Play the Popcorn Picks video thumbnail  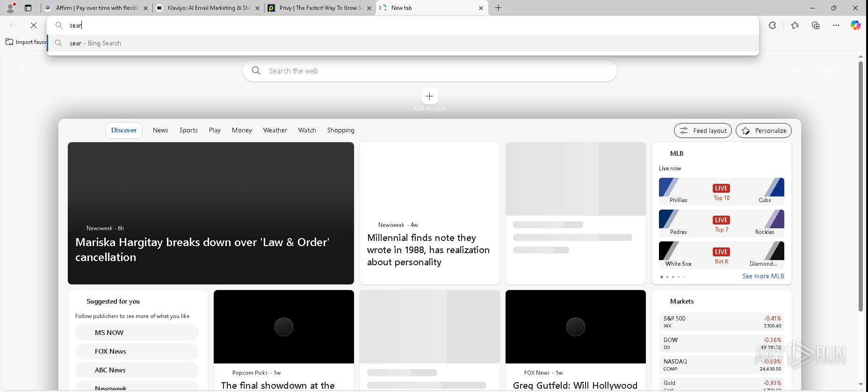[284, 327]
